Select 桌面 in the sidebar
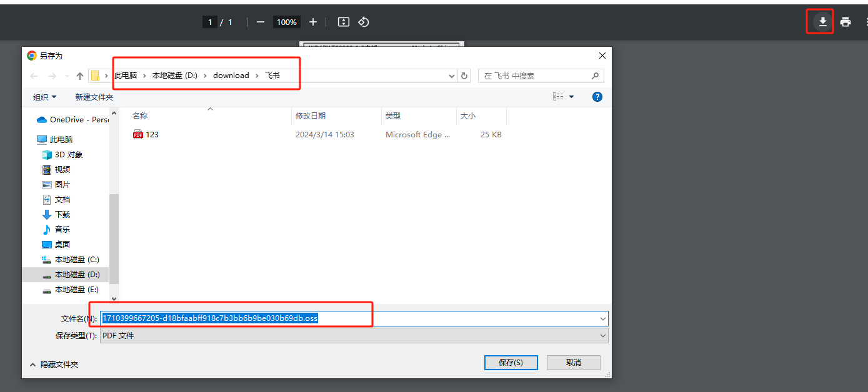 [56, 244]
